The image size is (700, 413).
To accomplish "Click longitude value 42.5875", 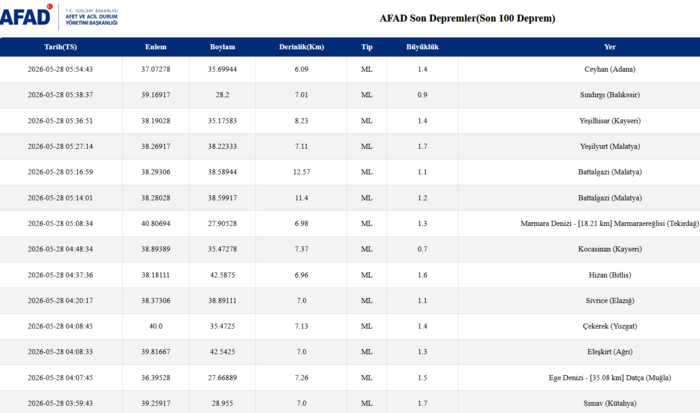I will (222, 275).
